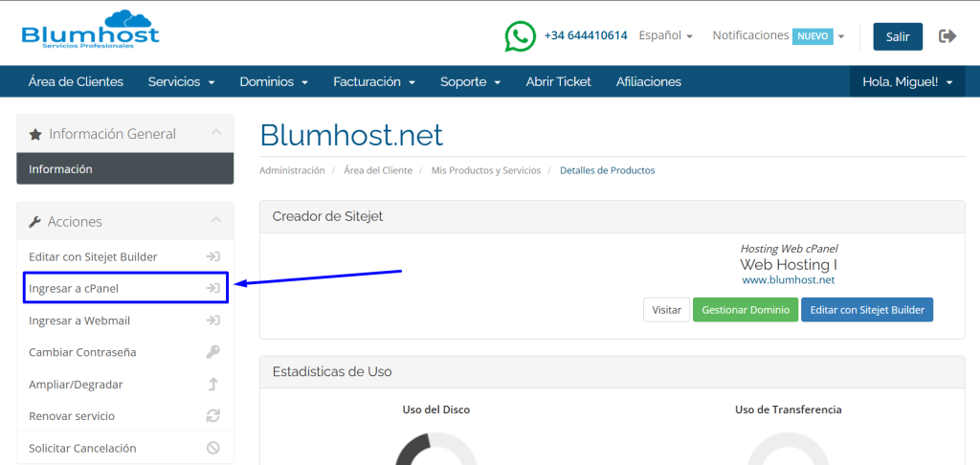This screenshot has height=465, width=980.
Task: Expand the Soporte menu
Action: (470, 82)
